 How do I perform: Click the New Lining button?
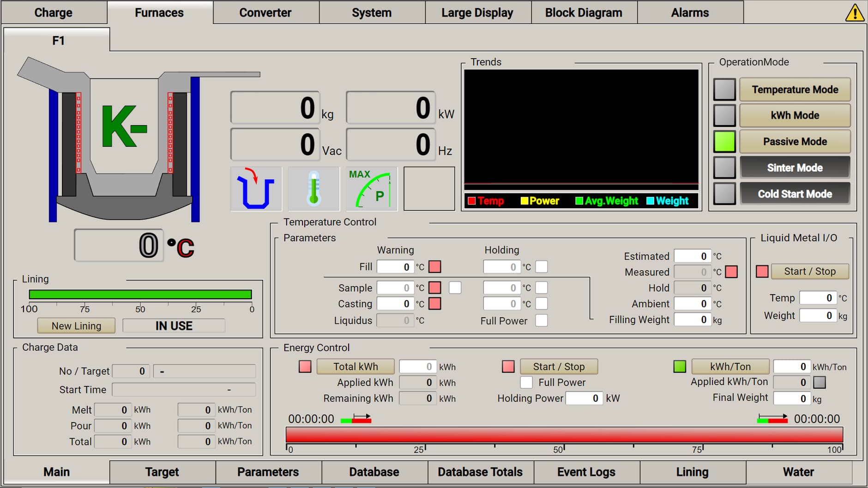point(76,326)
